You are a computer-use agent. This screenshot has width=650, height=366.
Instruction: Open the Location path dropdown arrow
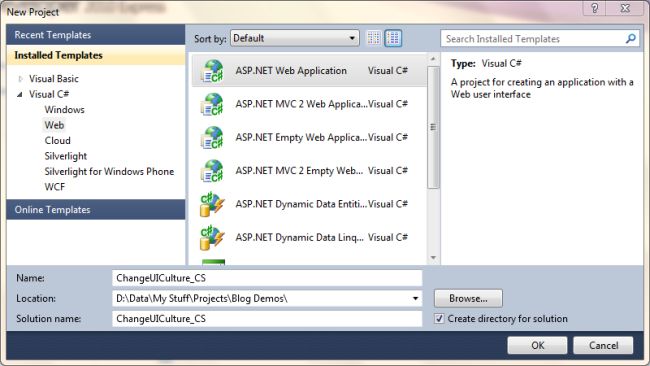pyautogui.click(x=415, y=298)
